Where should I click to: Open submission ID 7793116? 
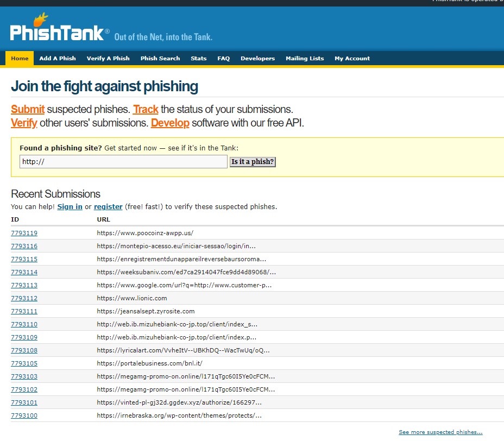click(24, 246)
